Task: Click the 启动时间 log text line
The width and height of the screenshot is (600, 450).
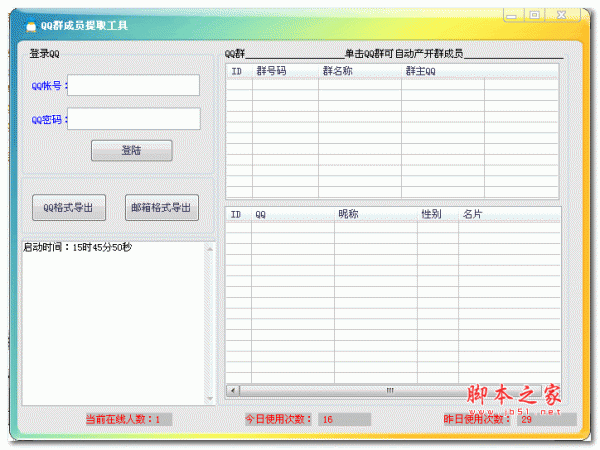Action: (77, 247)
